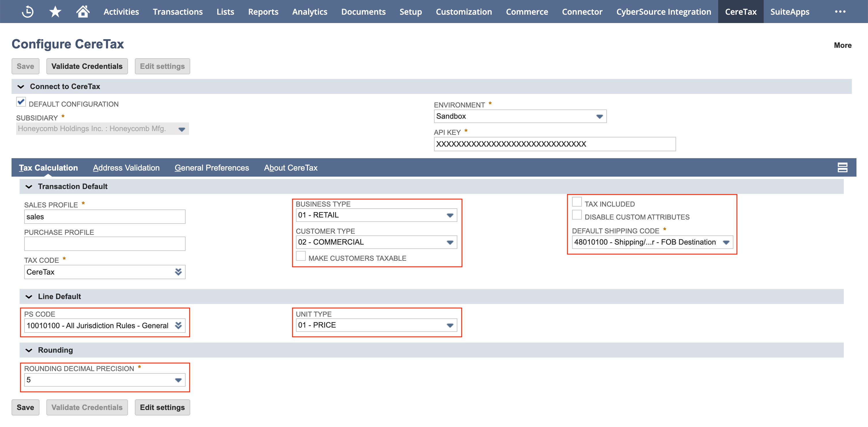Check Disable Custom Attributes
The width and height of the screenshot is (868, 427).
pos(577,215)
